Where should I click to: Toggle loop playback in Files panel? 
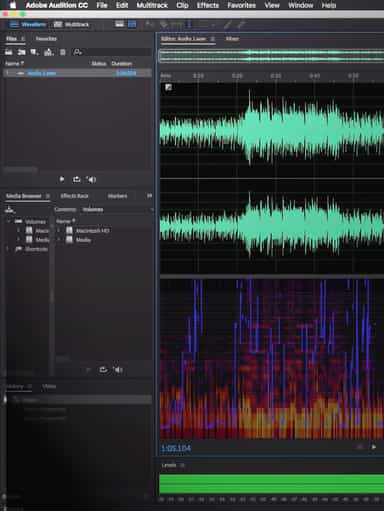(x=77, y=179)
